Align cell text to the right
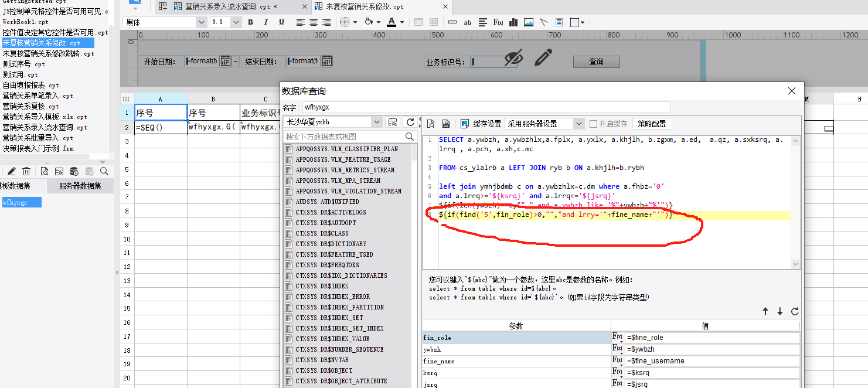This screenshot has width=868, height=388. tap(326, 22)
